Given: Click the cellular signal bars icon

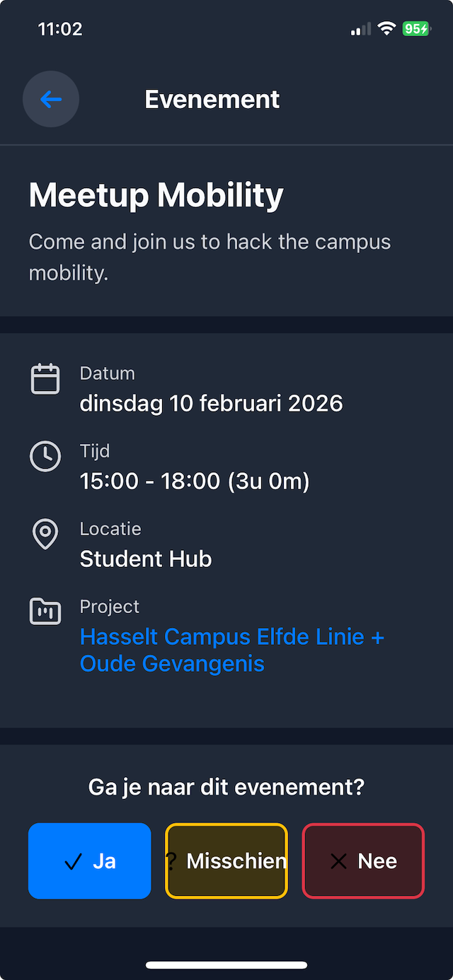Looking at the screenshot, I should click(361, 30).
